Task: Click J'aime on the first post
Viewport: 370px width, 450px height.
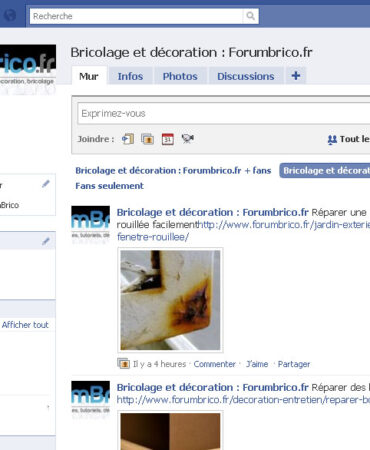Action: click(257, 364)
